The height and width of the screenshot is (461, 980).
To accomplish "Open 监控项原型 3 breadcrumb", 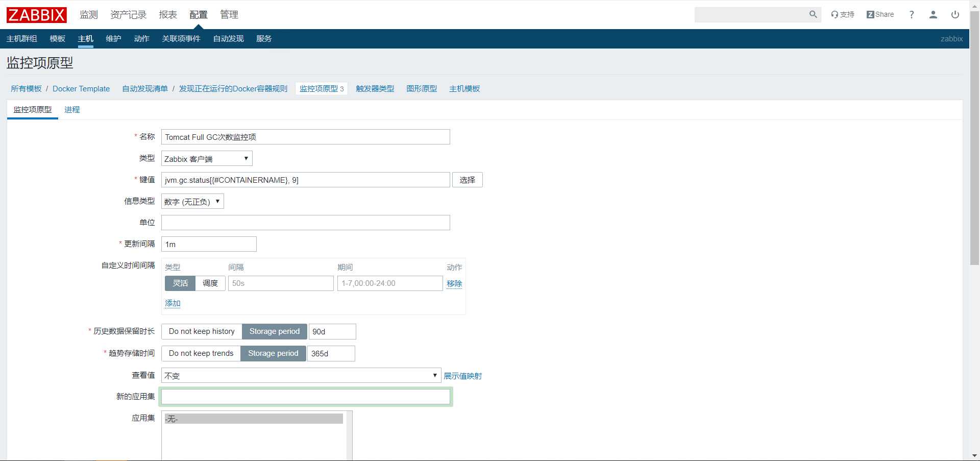I will click(x=322, y=89).
